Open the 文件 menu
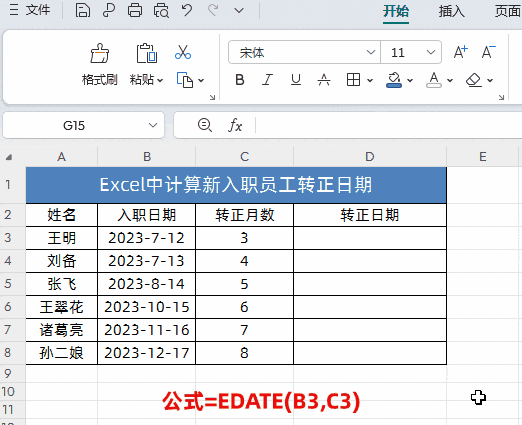This screenshot has width=522, height=425. click(29, 10)
